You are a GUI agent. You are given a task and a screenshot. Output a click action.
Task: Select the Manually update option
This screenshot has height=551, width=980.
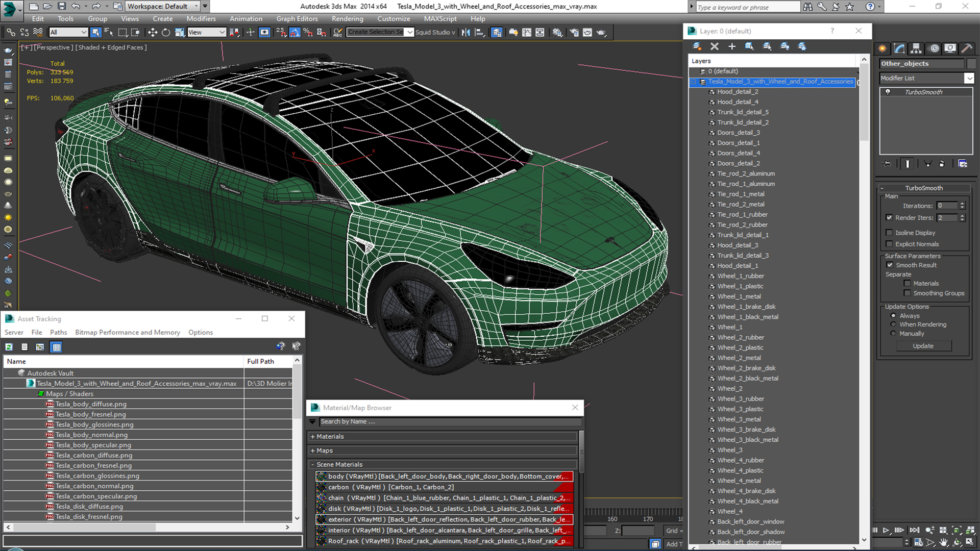[893, 334]
